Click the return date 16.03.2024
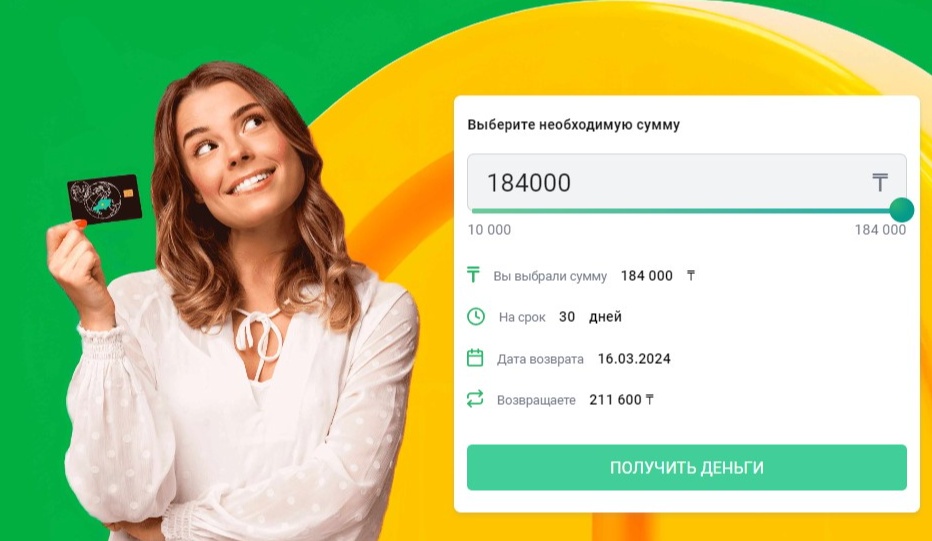This screenshot has height=541, width=932. 634,358
